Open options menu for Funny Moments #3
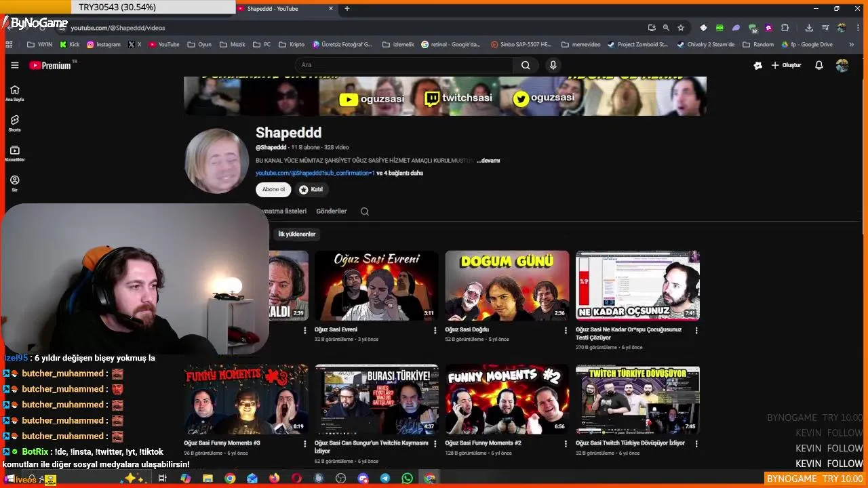The width and height of the screenshot is (868, 488). [304, 443]
